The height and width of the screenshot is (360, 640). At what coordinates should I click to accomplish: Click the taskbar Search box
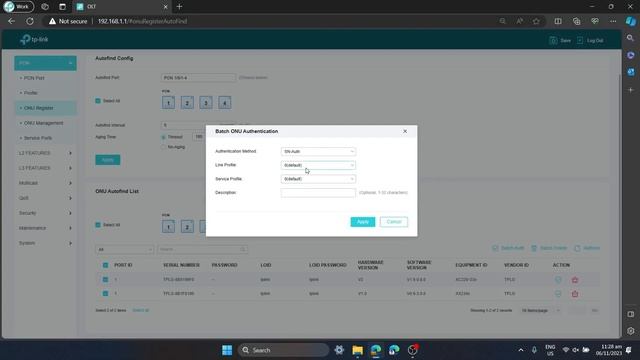click(x=283, y=350)
